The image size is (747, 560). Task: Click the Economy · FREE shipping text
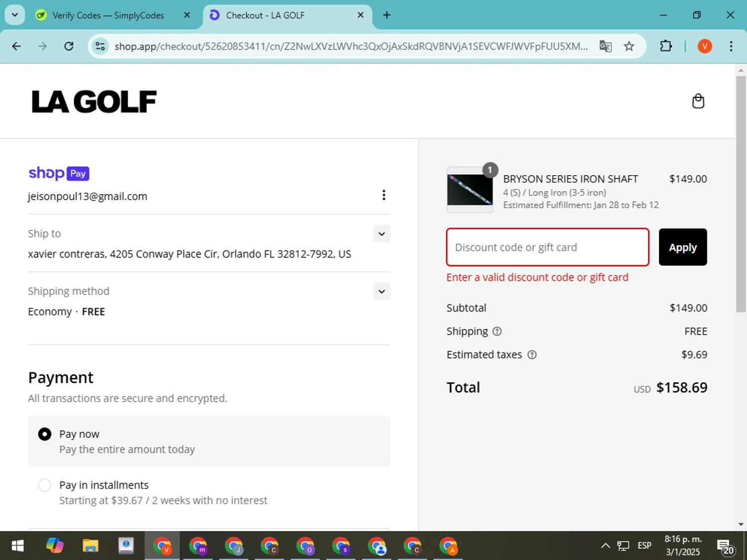[66, 312]
